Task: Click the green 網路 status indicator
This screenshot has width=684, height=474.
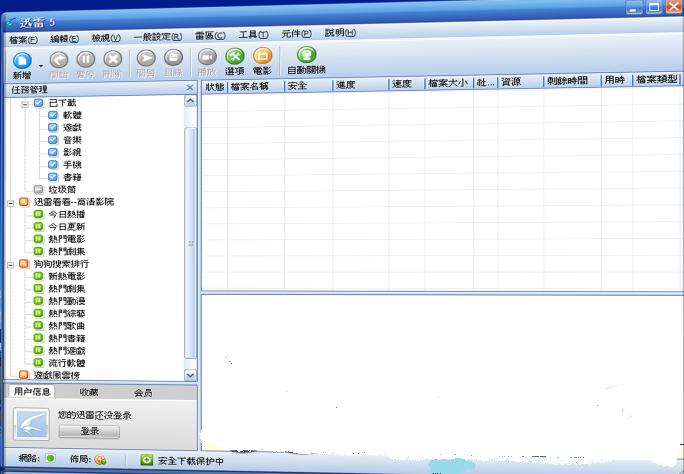Action: pyautogui.click(x=51, y=458)
